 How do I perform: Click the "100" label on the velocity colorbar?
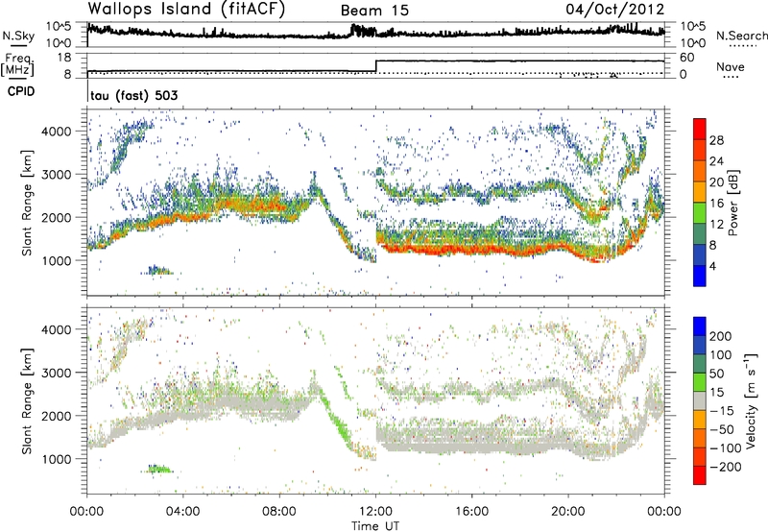721,354
